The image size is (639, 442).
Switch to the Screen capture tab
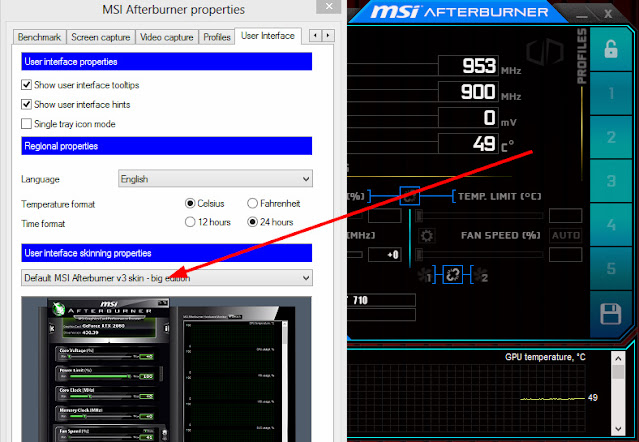[x=101, y=37]
